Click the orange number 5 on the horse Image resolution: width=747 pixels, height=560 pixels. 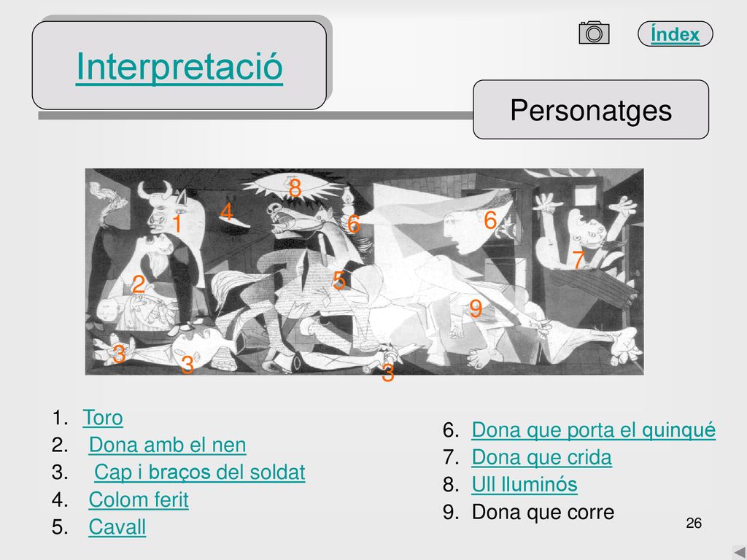coord(338,280)
